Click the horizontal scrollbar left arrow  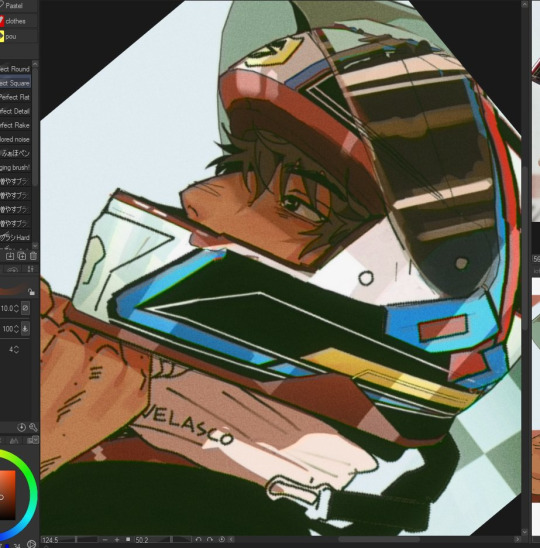click(x=231, y=540)
